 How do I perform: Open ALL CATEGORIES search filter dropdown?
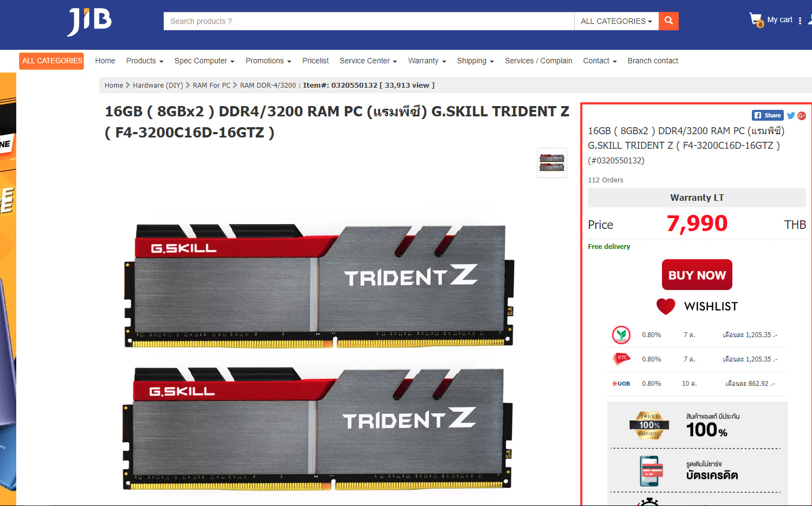(616, 21)
